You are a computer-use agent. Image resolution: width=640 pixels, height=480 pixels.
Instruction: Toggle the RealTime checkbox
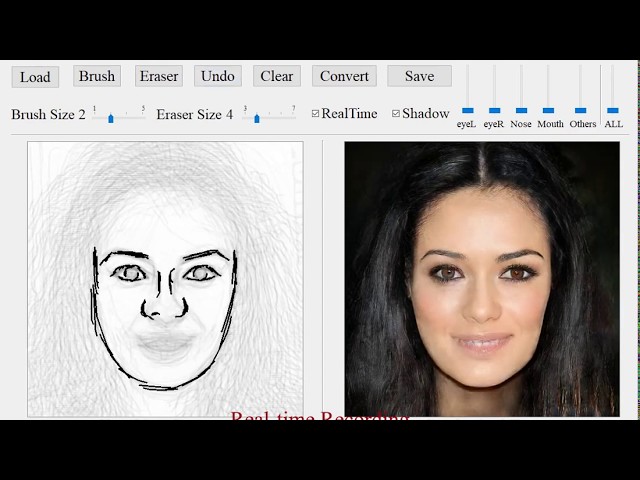tap(315, 113)
